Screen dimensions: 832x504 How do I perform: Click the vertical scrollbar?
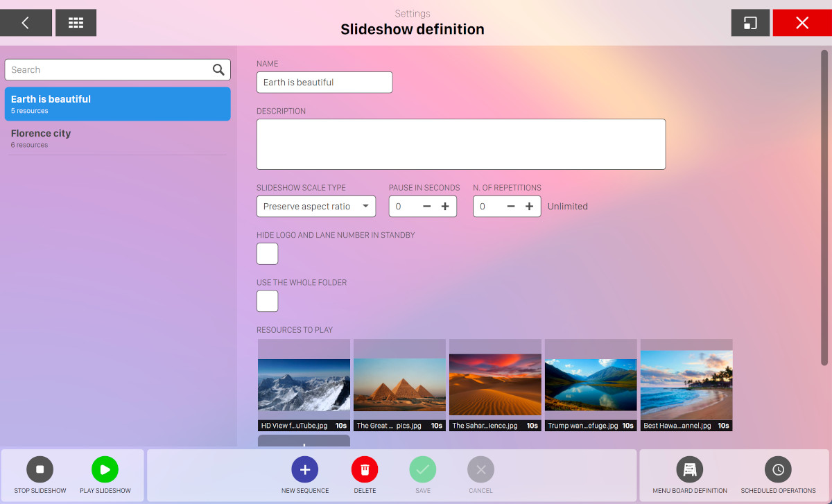click(x=824, y=208)
